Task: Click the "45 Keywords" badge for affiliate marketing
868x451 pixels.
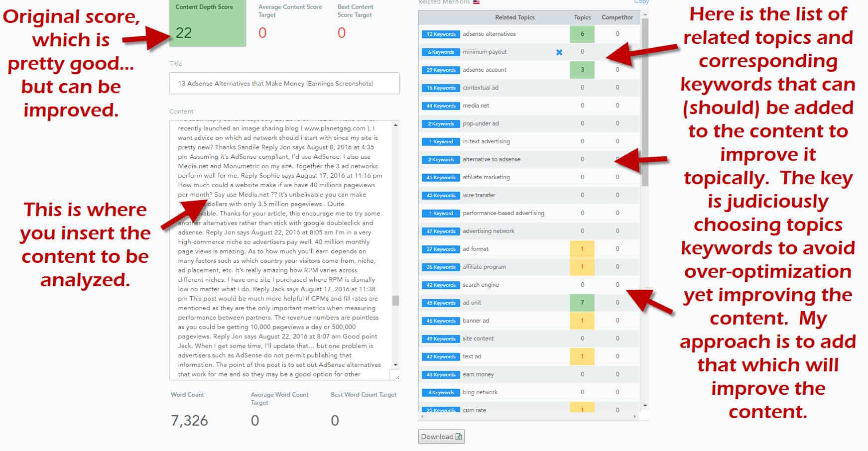Action: pyautogui.click(x=440, y=177)
